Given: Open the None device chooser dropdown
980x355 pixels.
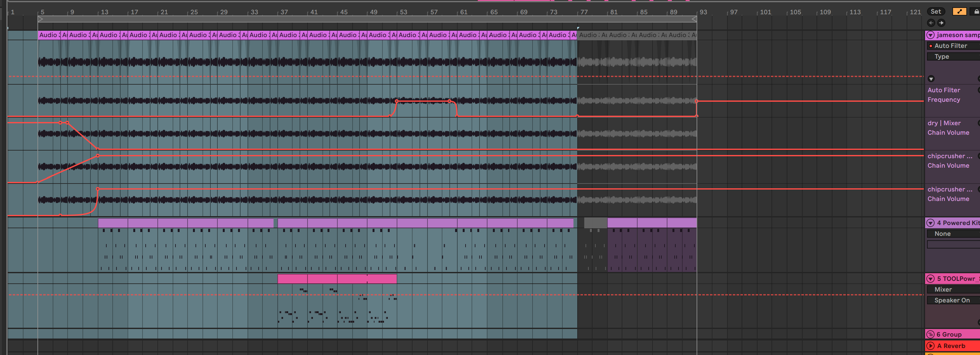Looking at the screenshot, I should pyautogui.click(x=953, y=233).
